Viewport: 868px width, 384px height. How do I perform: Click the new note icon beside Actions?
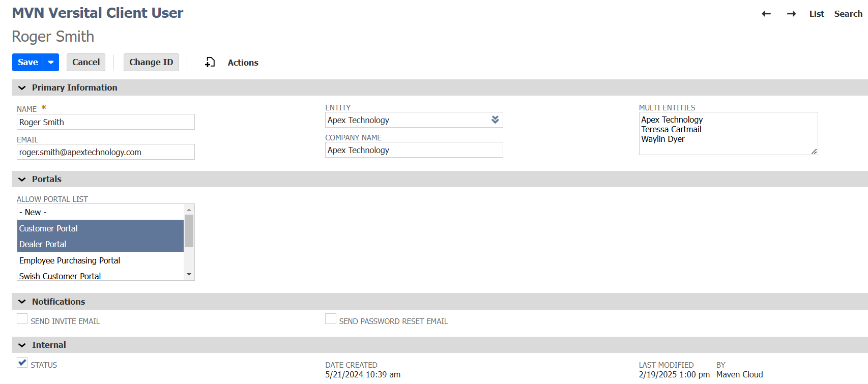210,62
